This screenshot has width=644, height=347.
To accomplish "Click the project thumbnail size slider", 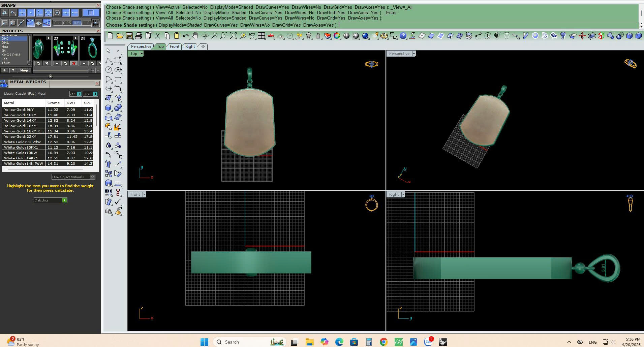I will coord(90,70).
